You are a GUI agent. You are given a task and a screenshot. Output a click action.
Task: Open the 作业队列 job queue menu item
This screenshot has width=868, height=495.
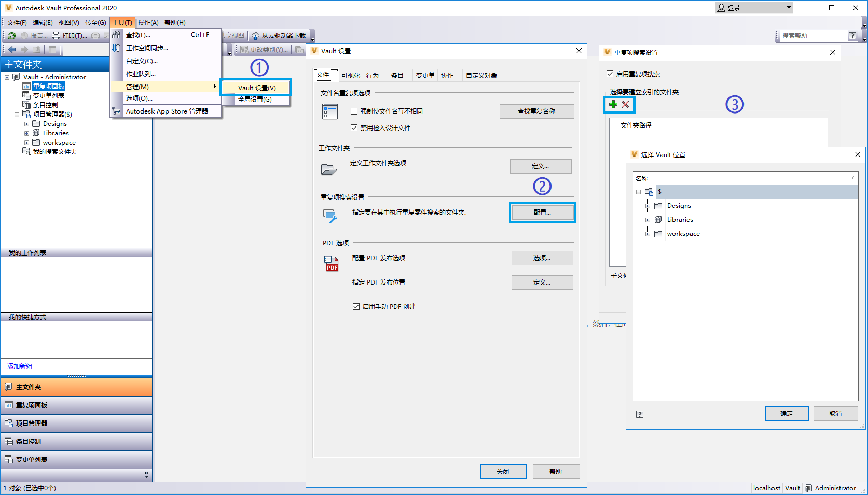[x=166, y=74]
